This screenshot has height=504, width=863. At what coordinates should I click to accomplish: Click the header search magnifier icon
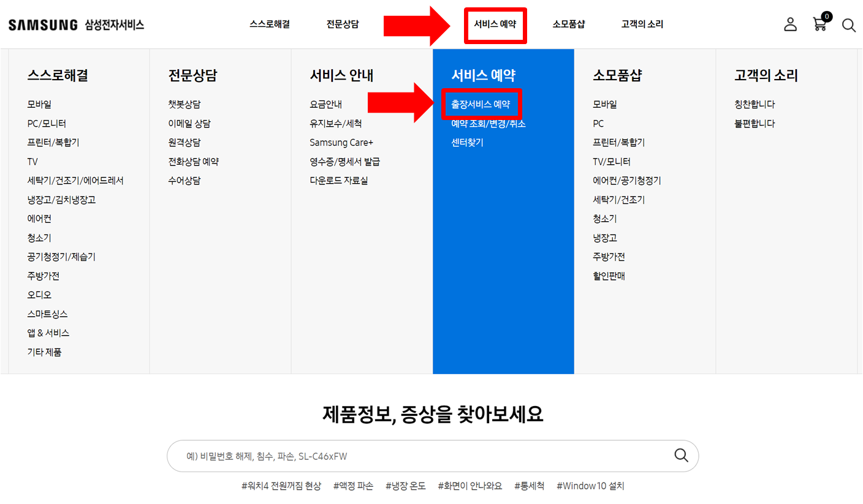(849, 25)
